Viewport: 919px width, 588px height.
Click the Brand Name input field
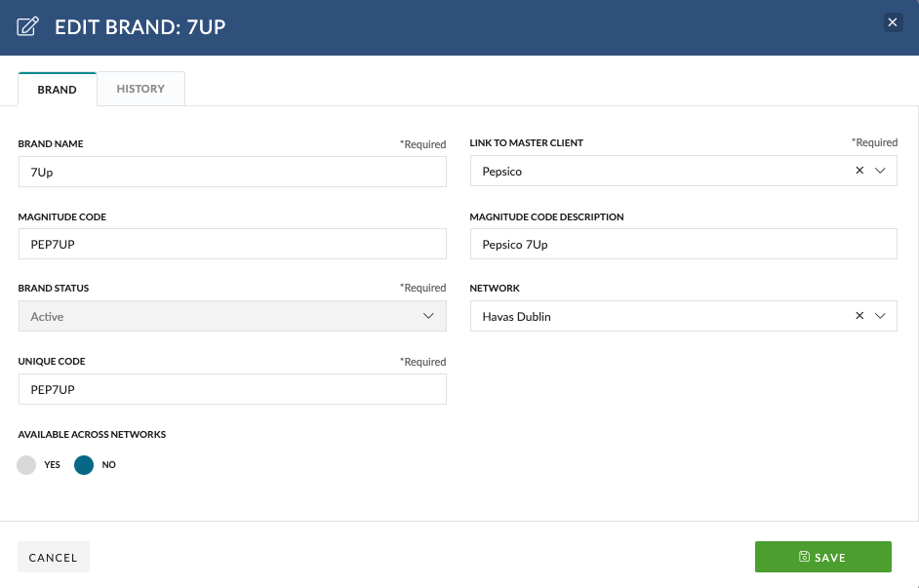pyautogui.click(x=232, y=172)
